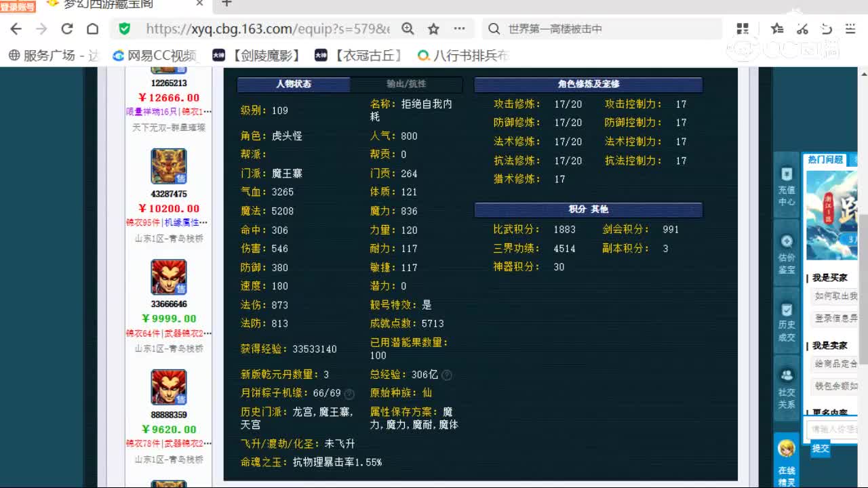This screenshot has width=868, height=488.
Task: Open the hamburger menu at top right
Action: coord(850,28)
